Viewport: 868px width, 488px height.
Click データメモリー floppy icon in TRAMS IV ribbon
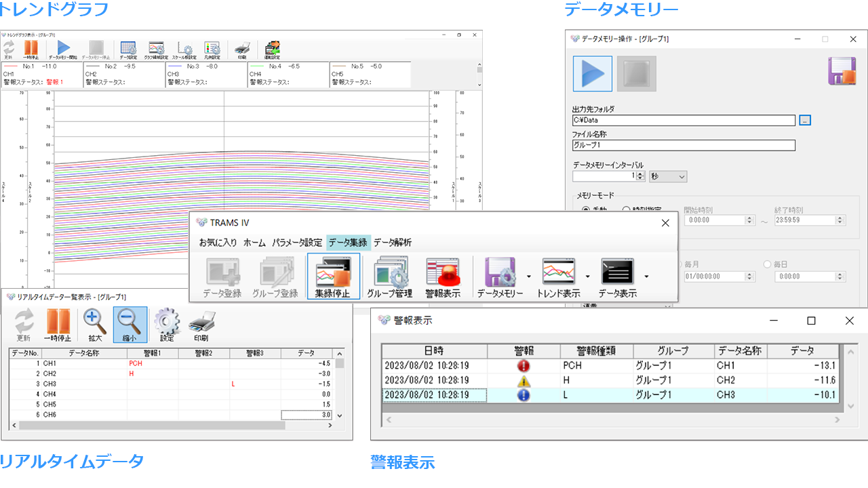(x=500, y=277)
